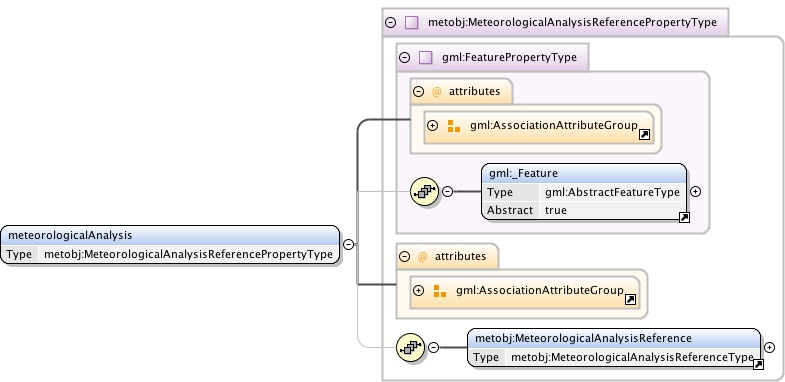The width and height of the screenshot is (785, 382).
Task: Click the @ icon of the lower attributes section
Action: point(423,257)
